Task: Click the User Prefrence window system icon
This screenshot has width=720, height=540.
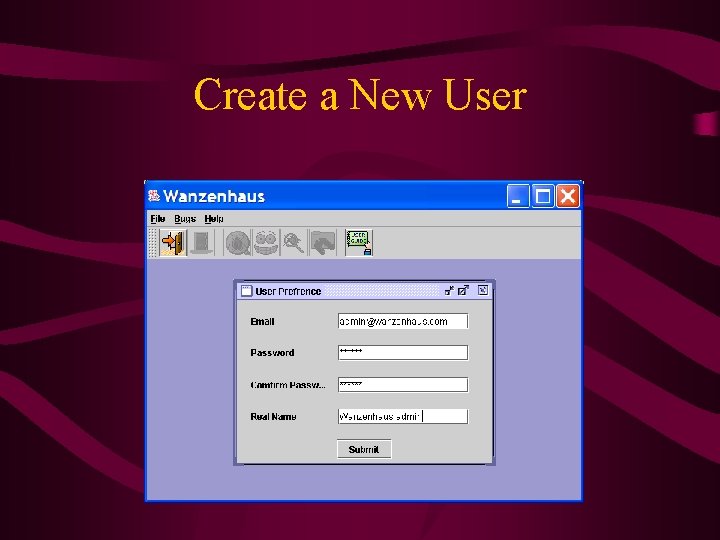Action: [x=247, y=291]
